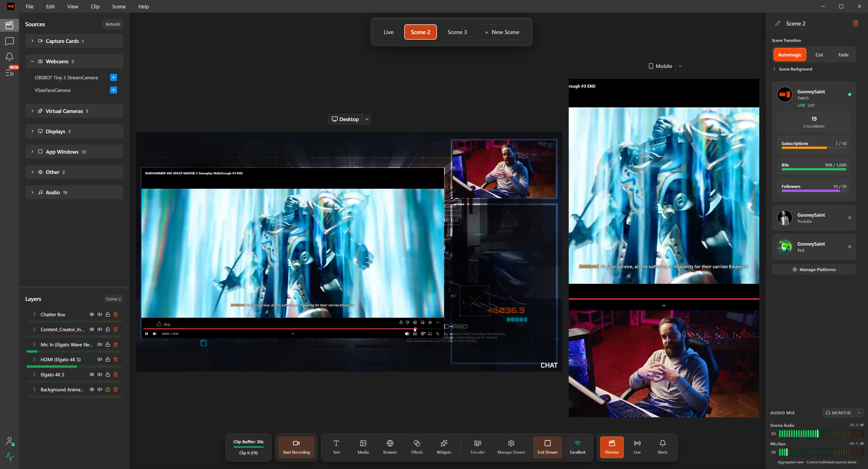Delete the Elgato 4K S layer

(116, 374)
